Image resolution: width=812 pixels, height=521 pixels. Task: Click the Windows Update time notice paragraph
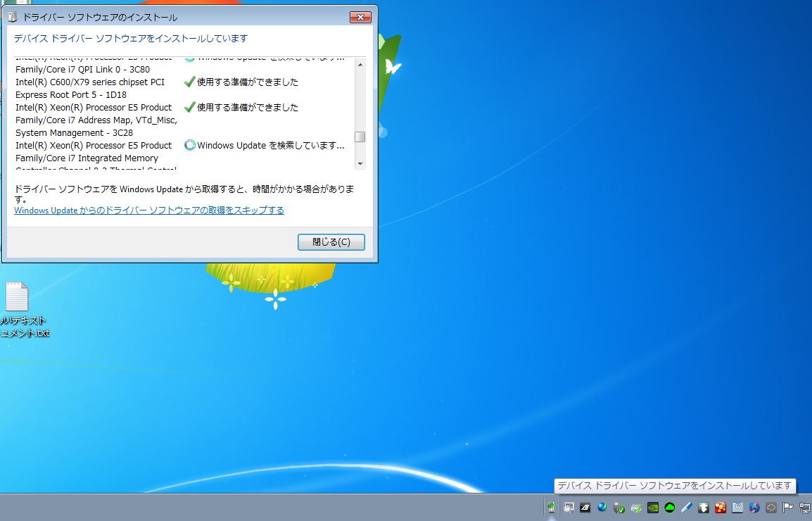pyautogui.click(x=184, y=194)
